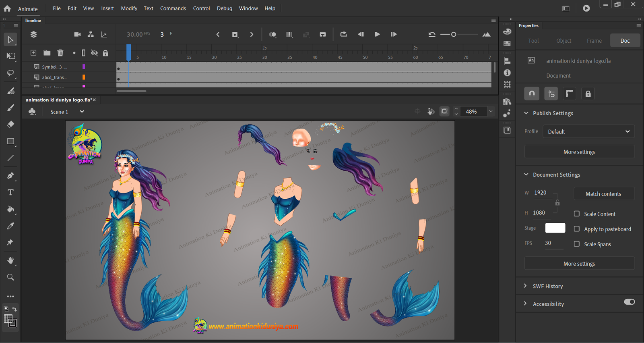Click the Test Movie play button
The height and width of the screenshot is (343, 644).
pos(586,8)
